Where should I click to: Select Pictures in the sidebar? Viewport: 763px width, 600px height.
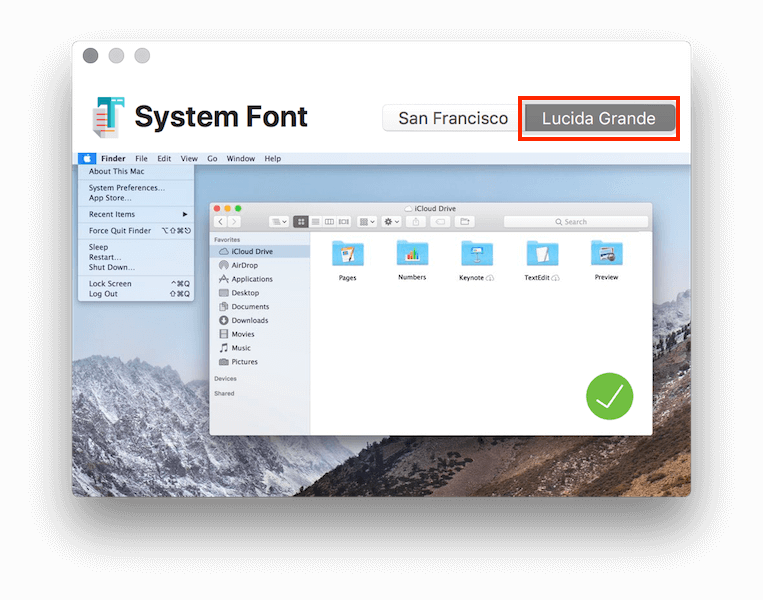pyautogui.click(x=260, y=362)
